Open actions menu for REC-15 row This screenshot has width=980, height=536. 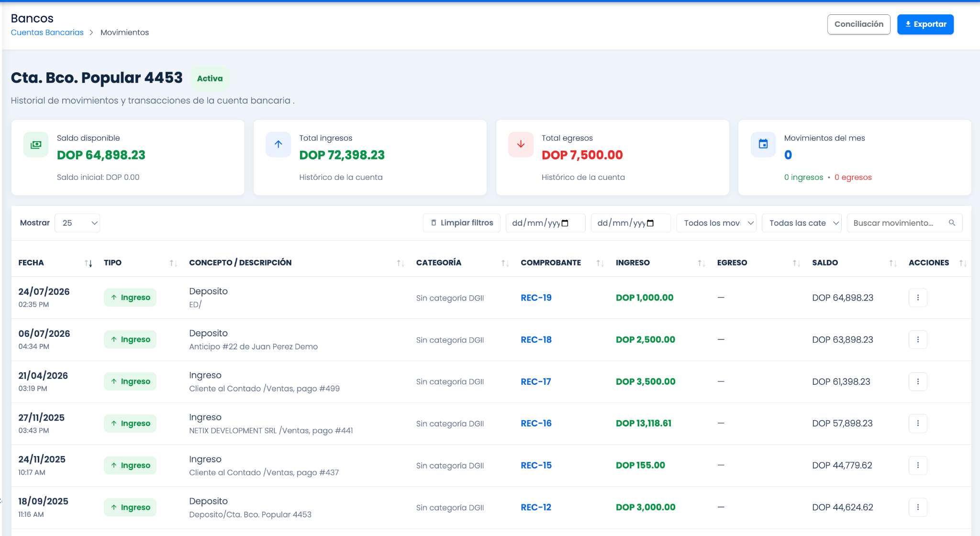pos(918,465)
